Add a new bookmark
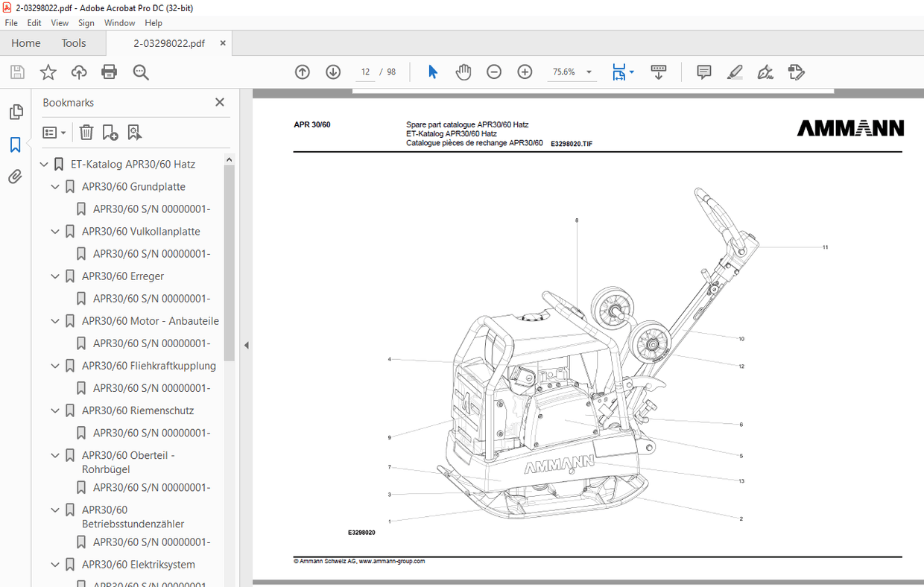This screenshot has width=924, height=587. point(110,132)
